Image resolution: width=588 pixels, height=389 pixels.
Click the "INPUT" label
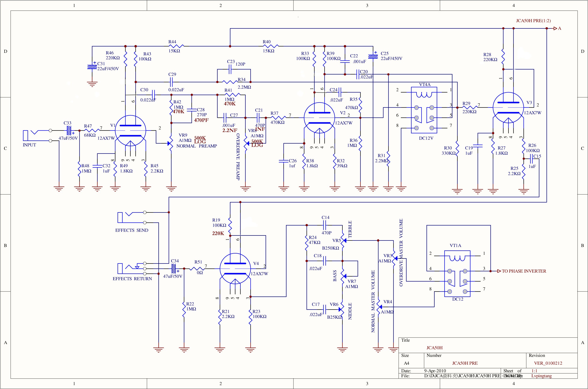(29, 145)
